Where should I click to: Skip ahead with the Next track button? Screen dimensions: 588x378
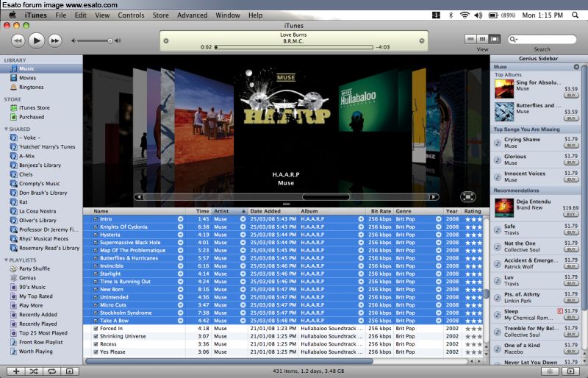(x=54, y=40)
